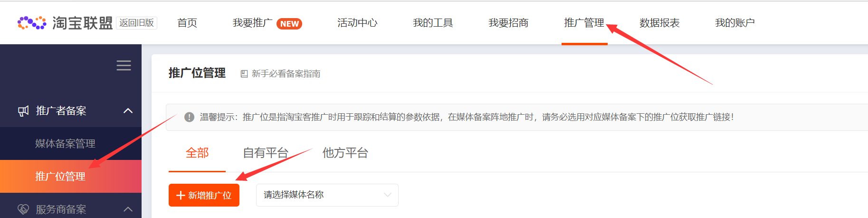The image size is (868, 218).
Task: Click the megaphone icon beside 推广者备案
Action: coord(23,111)
